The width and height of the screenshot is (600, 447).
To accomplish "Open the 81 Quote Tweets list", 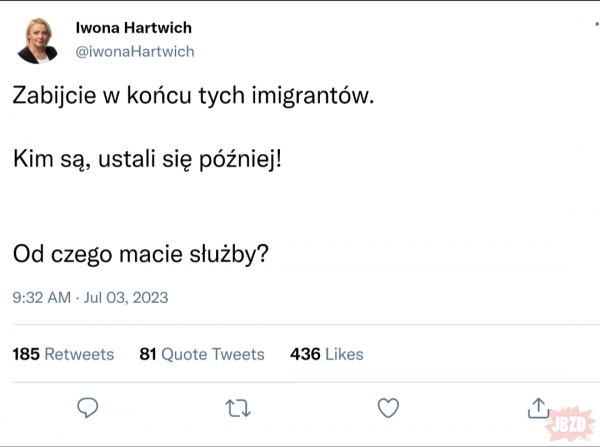I will (x=202, y=354).
